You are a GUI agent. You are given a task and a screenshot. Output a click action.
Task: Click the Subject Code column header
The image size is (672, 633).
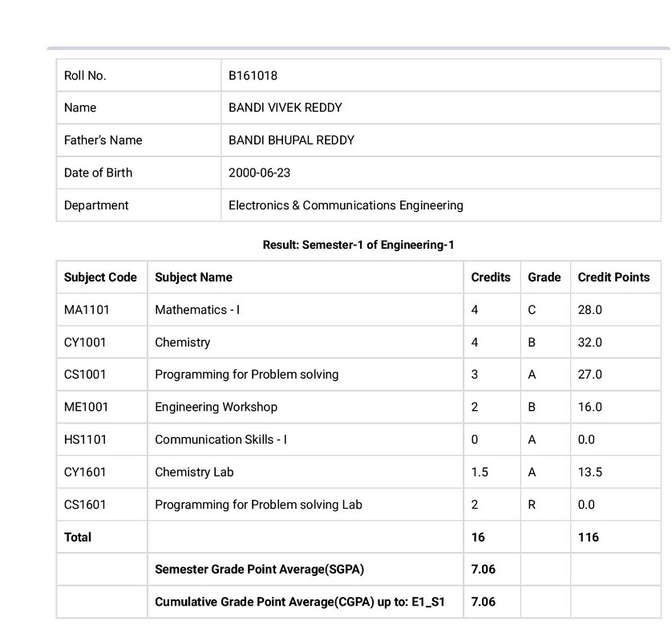[100, 278]
